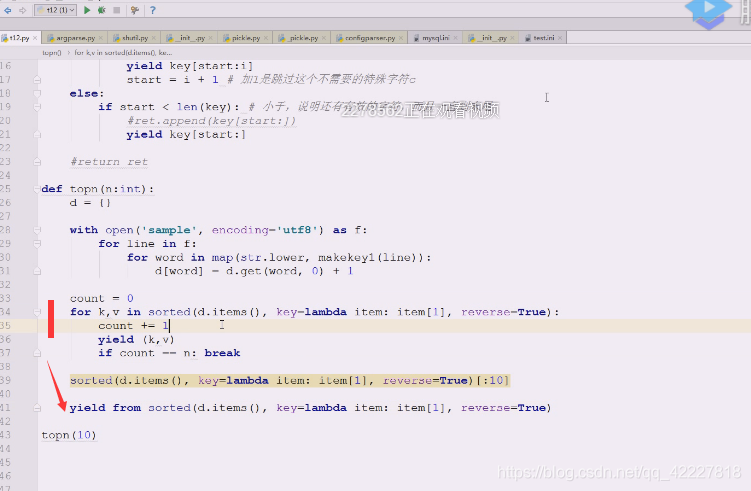The image size is (751, 491).
Task: Click the 'd.get(word, 0) + 1' expression
Action: [x=289, y=271]
